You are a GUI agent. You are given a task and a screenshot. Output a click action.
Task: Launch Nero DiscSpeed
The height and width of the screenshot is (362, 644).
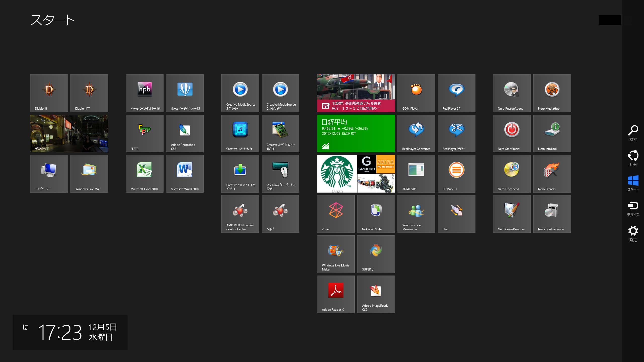pyautogui.click(x=512, y=174)
